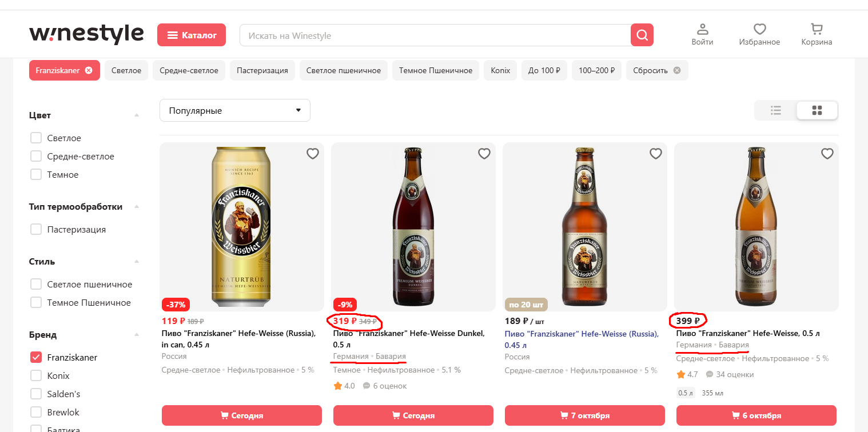Apply the Светлое пшеничное quick filter chip

[344, 70]
